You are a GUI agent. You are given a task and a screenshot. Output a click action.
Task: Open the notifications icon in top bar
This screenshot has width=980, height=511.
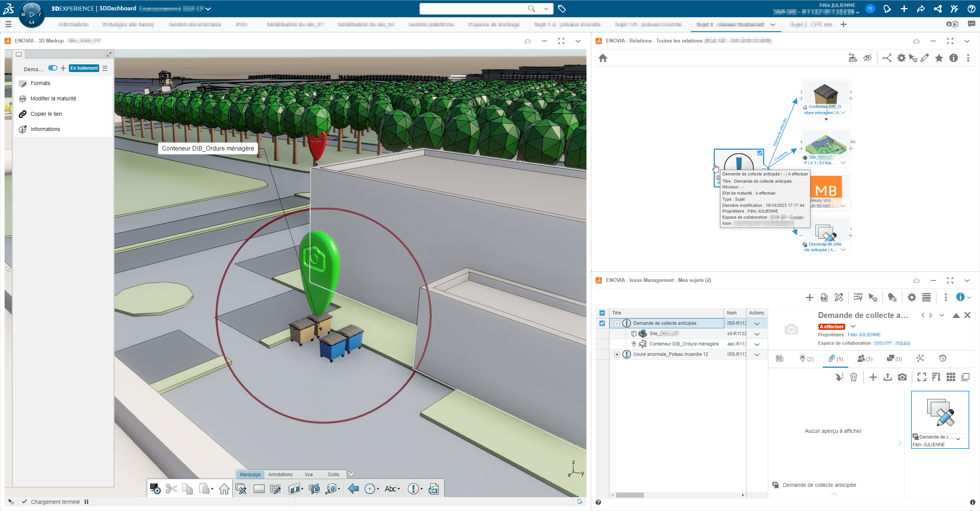coord(887,9)
